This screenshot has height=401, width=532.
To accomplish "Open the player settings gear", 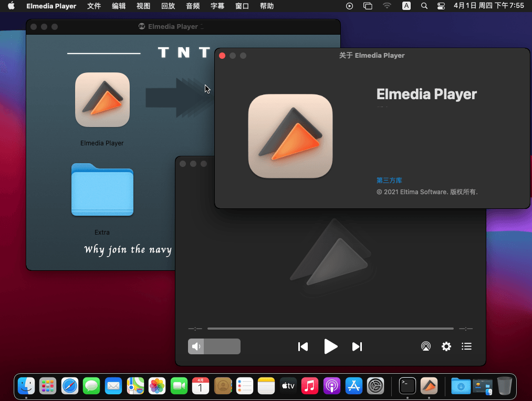I will pyautogui.click(x=446, y=346).
